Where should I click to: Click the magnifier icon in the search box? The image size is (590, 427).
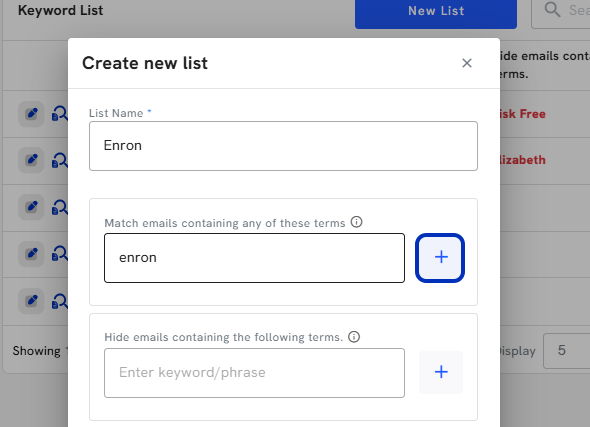pos(552,9)
